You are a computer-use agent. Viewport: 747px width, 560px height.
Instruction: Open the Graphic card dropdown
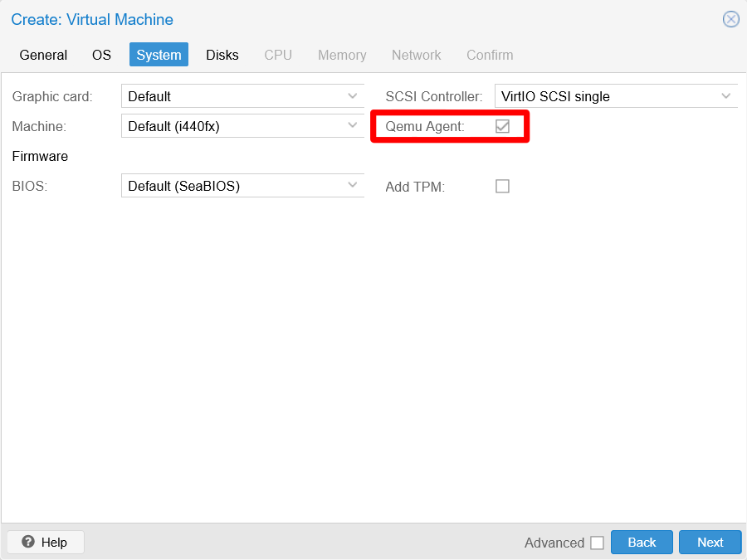354,96
